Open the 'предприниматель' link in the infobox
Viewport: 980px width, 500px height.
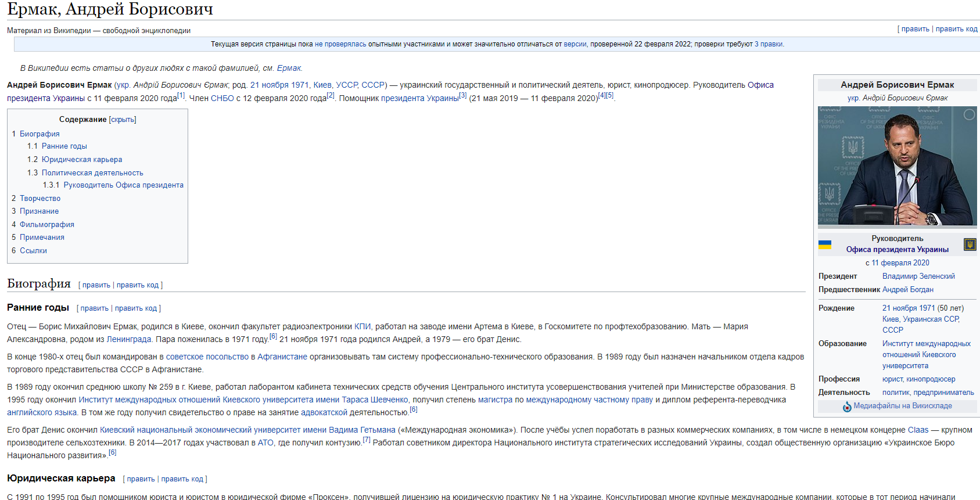pyautogui.click(x=944, y=393)
